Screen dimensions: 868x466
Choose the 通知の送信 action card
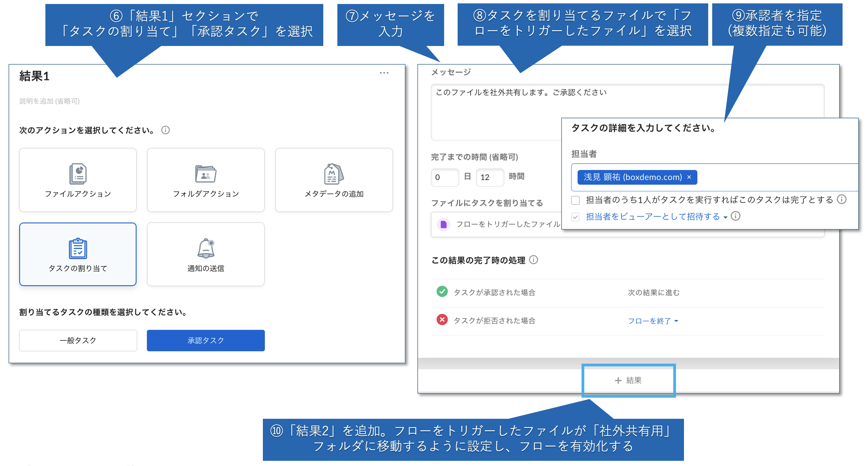(x=206, y=254)
